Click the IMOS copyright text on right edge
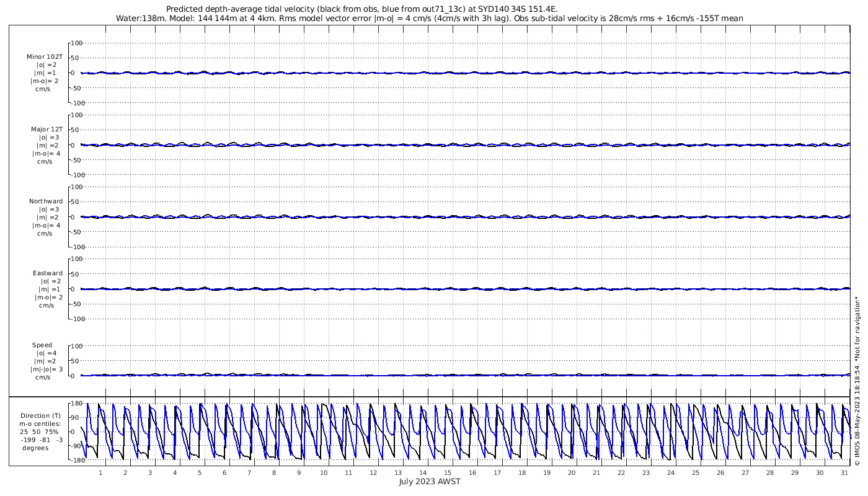The width and height of the screenshot is (868, 496). (857, 380)
